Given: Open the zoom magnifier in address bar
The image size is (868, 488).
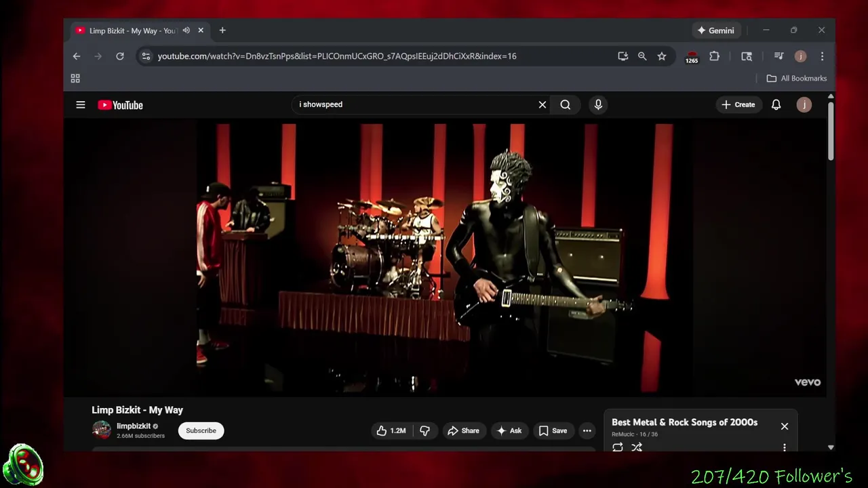Looking at the screenshot, I should pyautogui.click(x=642, y=56).
